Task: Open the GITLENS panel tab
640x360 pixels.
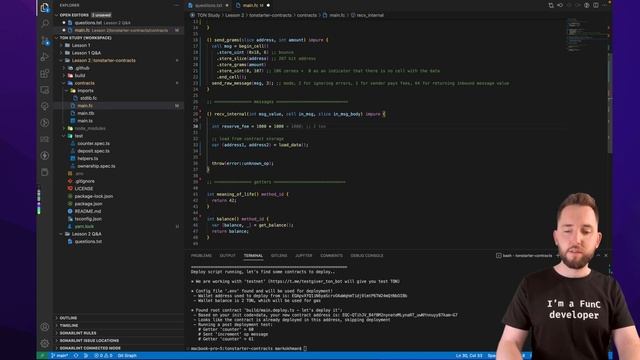Action: tap(279, 256)
